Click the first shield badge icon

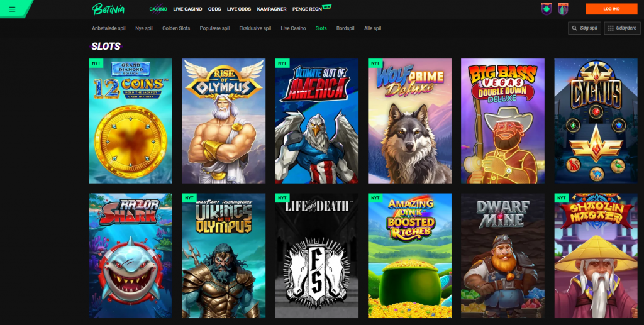pos(547,9)
